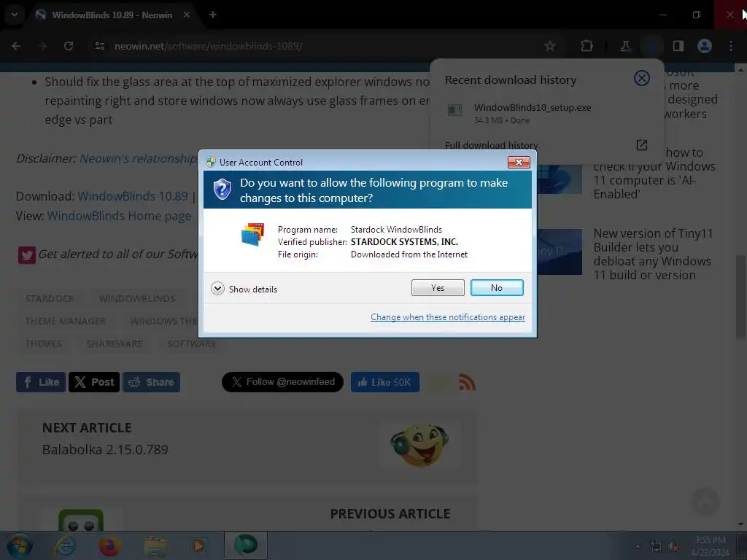Go back in the browser
The width and height of the screenshot is (747, 560).
point(16,46)
